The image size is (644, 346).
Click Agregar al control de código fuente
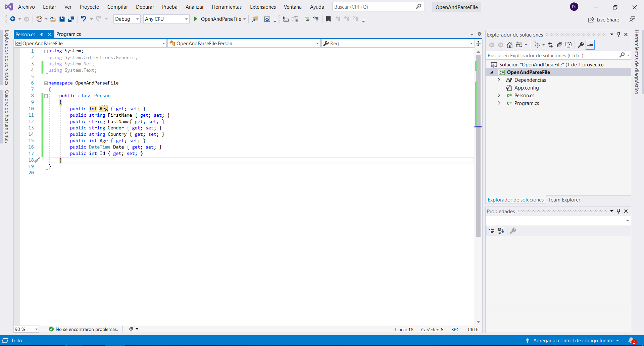[573, 341]
